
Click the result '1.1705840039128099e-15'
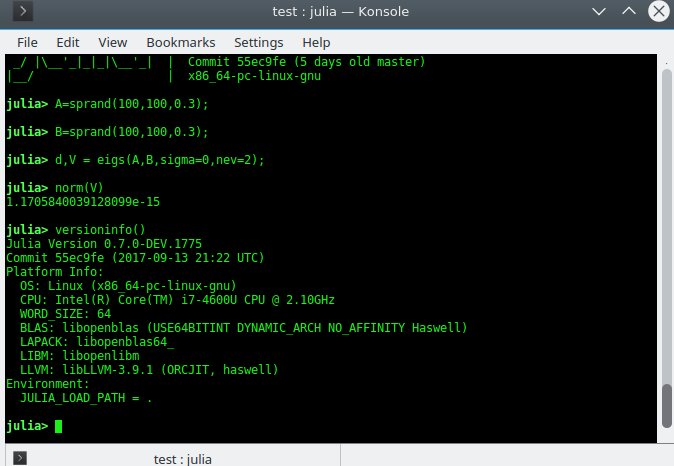(x=83, y=202)
